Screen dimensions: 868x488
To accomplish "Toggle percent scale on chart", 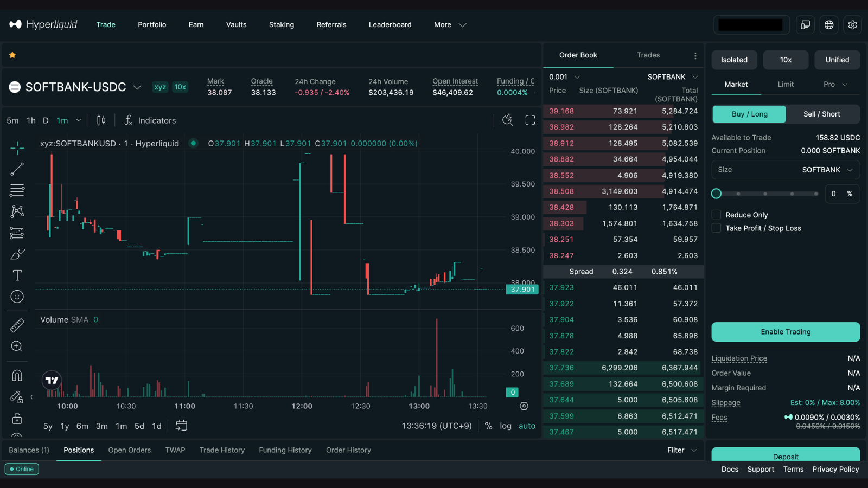I will [x=488, y=426].
